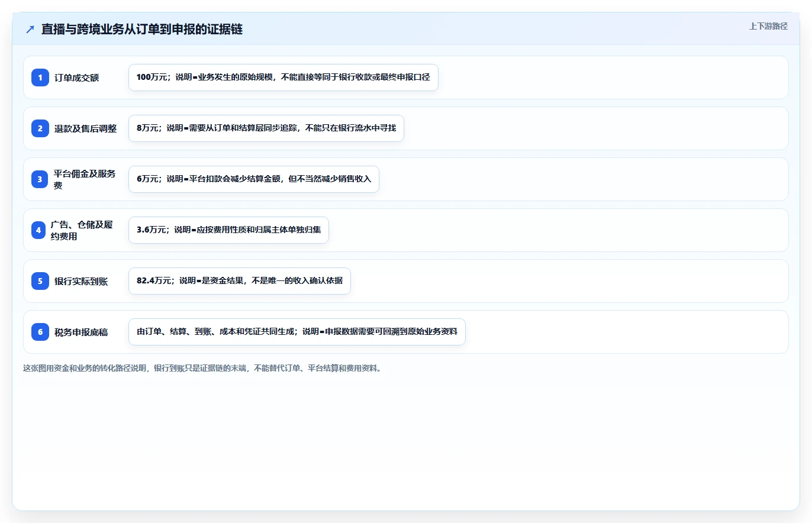Click the arrow icon beside the title

[x=30, y=30]
